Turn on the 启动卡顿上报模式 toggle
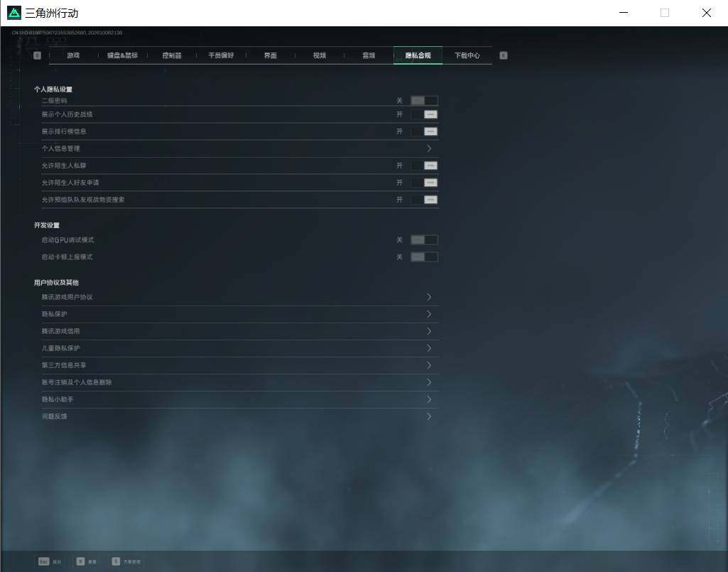Viewport: 728px width, 572px height. click(x=424, y=257)
